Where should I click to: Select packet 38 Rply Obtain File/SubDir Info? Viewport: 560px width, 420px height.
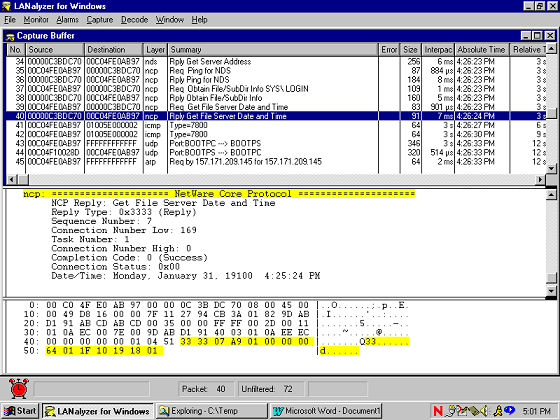coord(276,98)
